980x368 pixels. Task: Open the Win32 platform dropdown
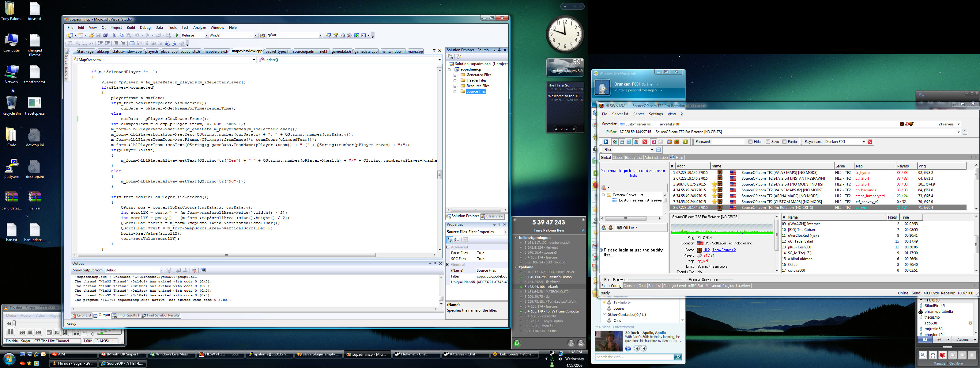[255, 36]
